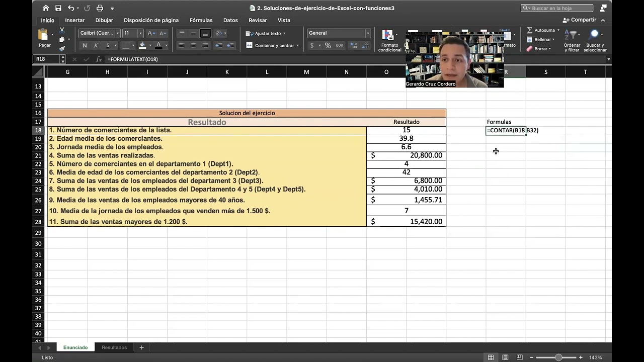Expand the Autosuma dropdown arrow
This screenshot has width=644, height=362.
click(x=558, y=30)
